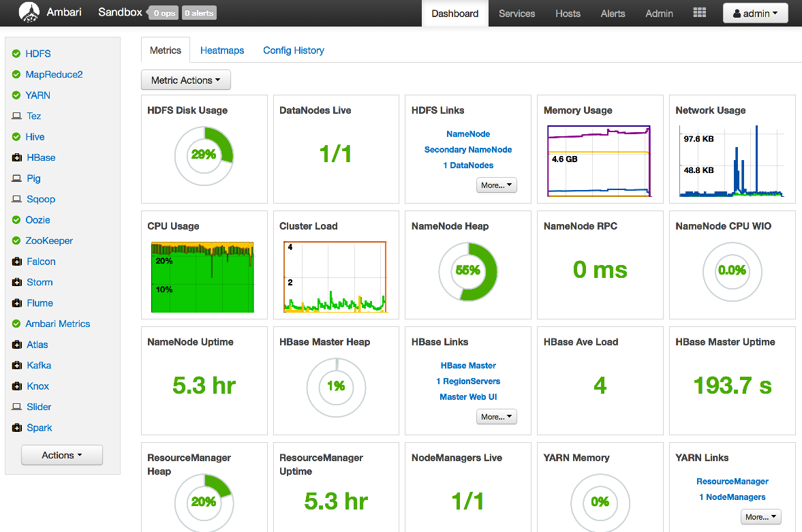
Task: Click the HDFS green status check icon
Action: coord(16,54)
